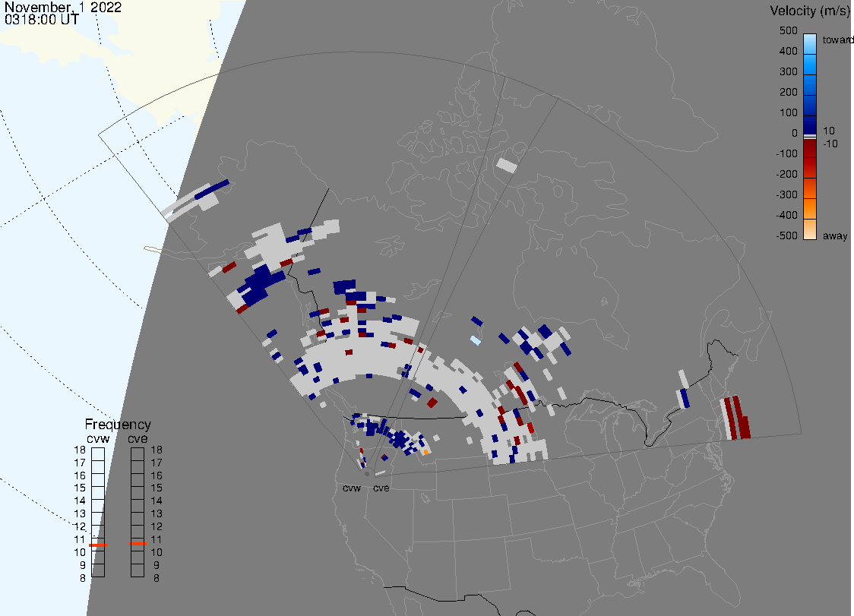The image size is (854, 616).
Task: Click the '0318:00 UT' time stamp
Action: coord(41,21)
